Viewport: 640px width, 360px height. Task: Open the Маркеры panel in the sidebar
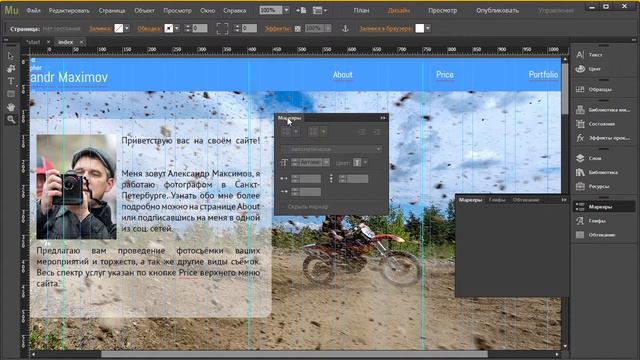tap(603, 207)
